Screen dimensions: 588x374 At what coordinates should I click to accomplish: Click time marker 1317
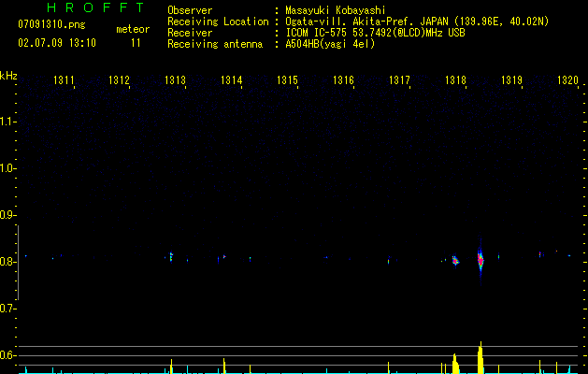coord(399,79)
